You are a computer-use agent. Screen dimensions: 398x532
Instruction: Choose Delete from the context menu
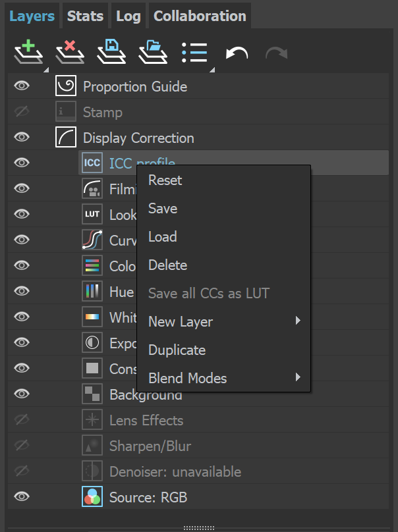pos(168,265)
